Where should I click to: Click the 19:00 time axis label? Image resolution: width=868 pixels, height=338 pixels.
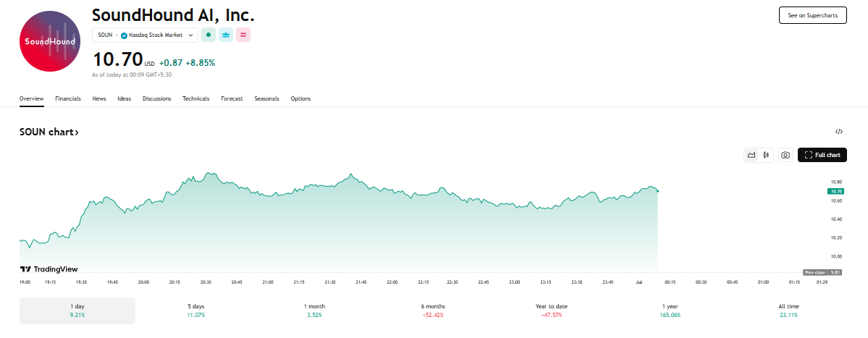point(25,282)
